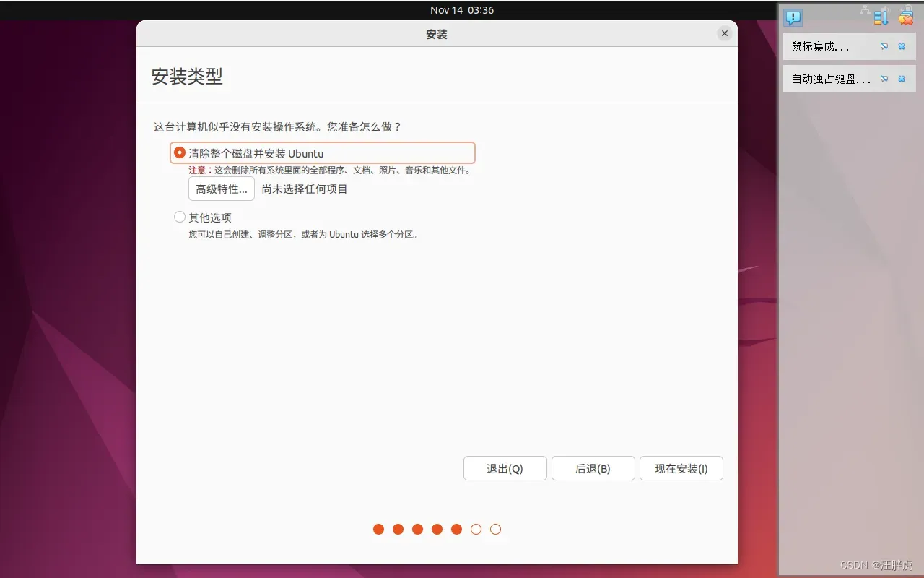The image size is (924, 578).
Task: Open the clock showing Nov 14 03:36
Action: pyautogui.click(x=462, y=10)
